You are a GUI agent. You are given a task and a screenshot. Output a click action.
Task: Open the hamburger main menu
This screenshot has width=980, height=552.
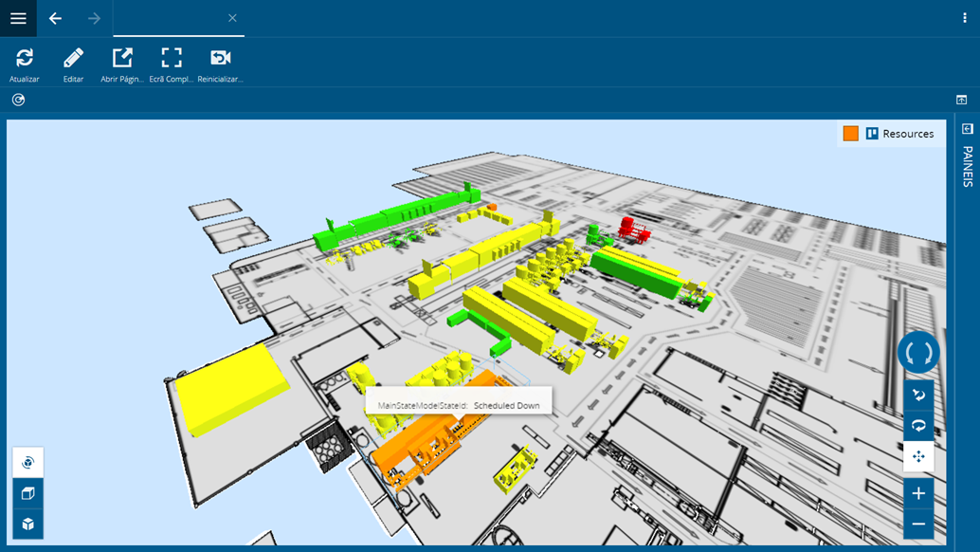tap(18, 18)
